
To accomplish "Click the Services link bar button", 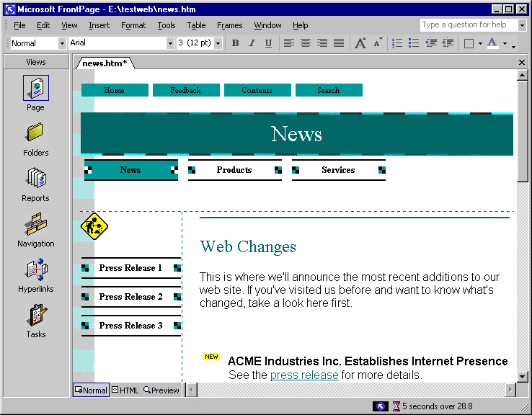I will (339, 170).
